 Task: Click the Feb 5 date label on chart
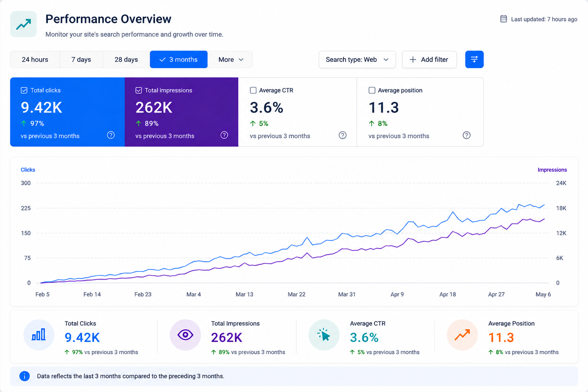click(x=42, y=294)
